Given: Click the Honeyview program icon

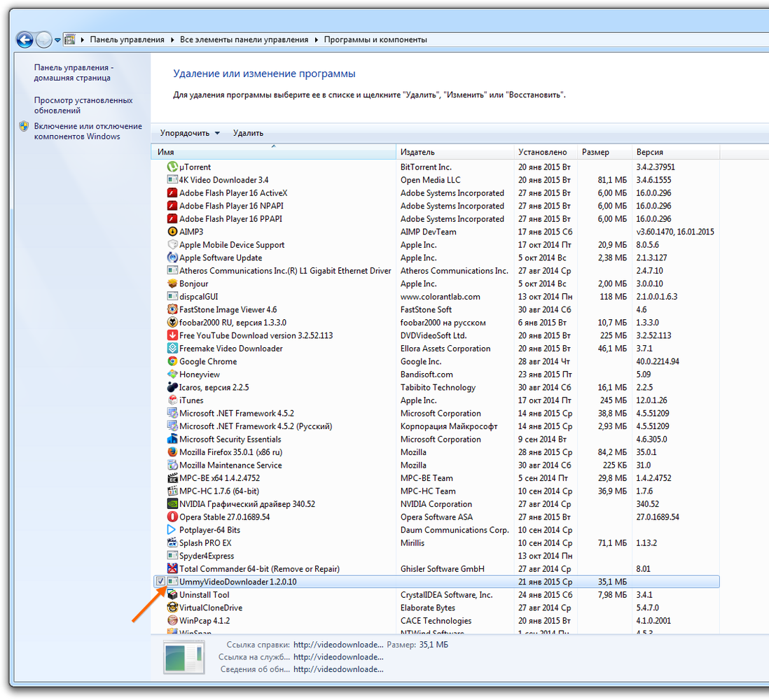Looking at the screenshot, I should point(172,374).
